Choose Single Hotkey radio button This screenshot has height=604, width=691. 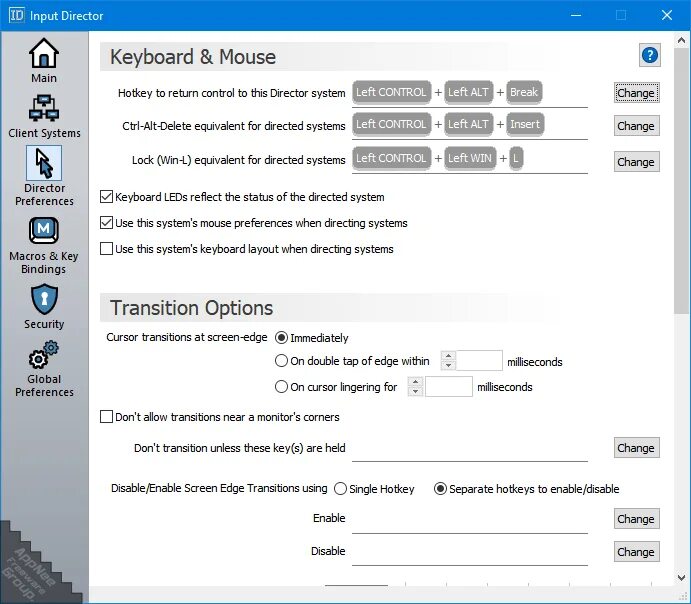click(x=340, y=489)
